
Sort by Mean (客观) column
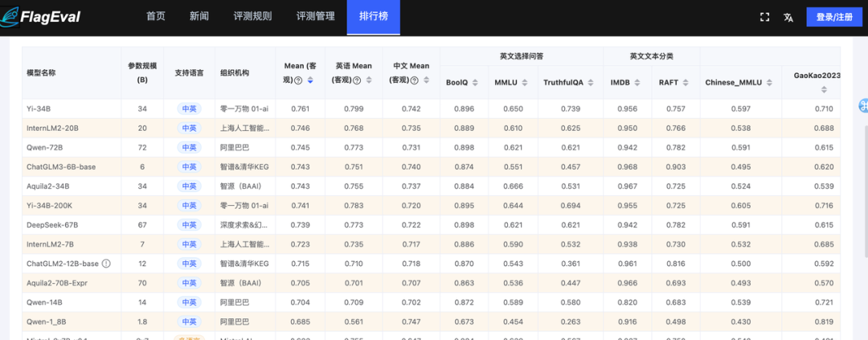click(x=310, y=81)
